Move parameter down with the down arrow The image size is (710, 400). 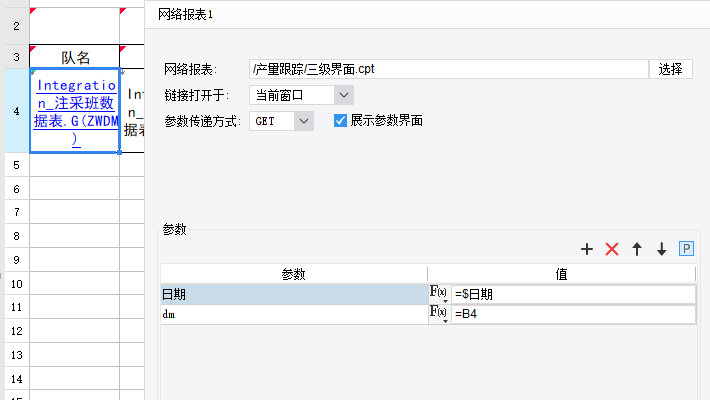661,249
